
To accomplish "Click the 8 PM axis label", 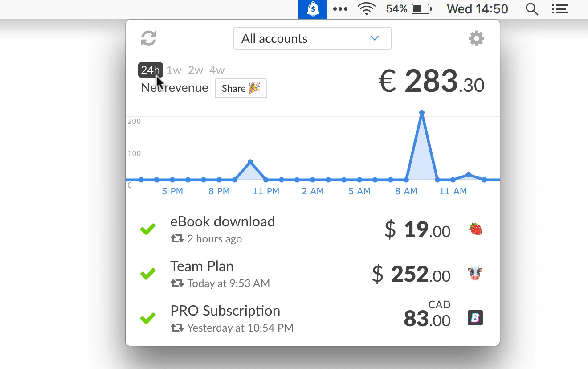I will 219,191.
